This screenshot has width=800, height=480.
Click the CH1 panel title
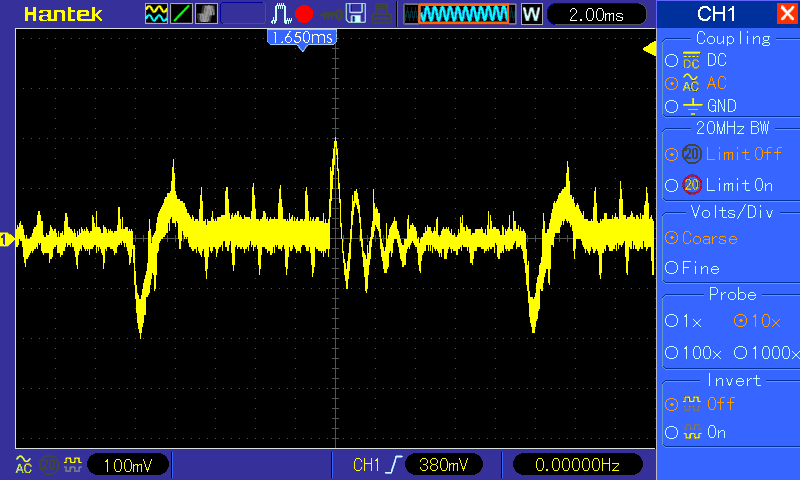point(716,14)
